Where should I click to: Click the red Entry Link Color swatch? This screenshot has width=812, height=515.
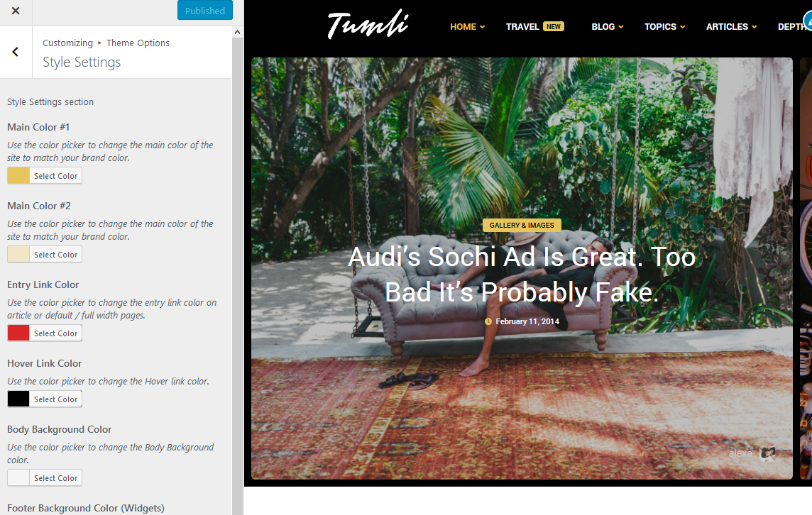coord(18,333)
